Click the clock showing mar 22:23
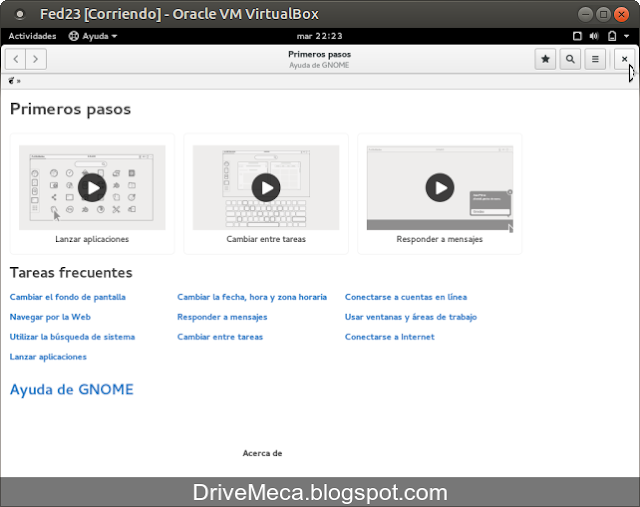 [320, 36]
